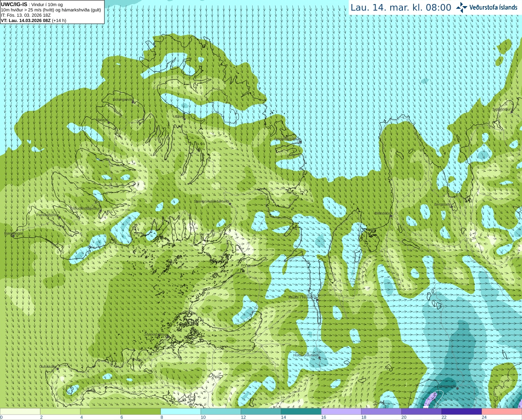Pick the 14–16 m/s dark teal swatch
This screenshot has width=522, height=420.
301,411
